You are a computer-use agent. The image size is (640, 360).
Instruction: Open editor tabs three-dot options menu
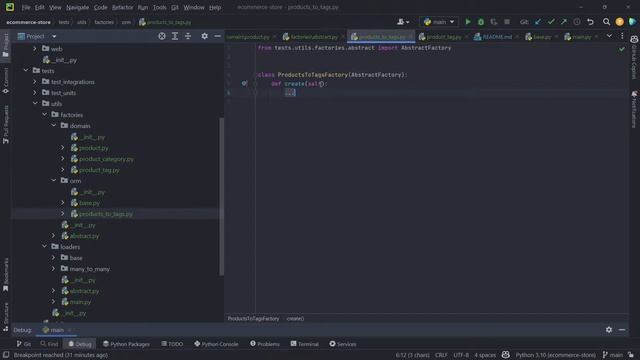pyautogui.click(x=622, y=36)
